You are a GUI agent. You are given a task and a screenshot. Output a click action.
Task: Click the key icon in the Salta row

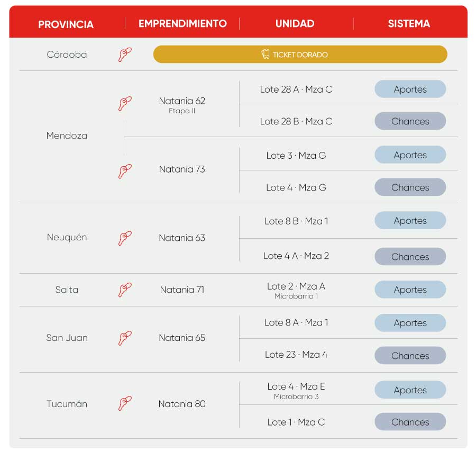pos(125,290)
